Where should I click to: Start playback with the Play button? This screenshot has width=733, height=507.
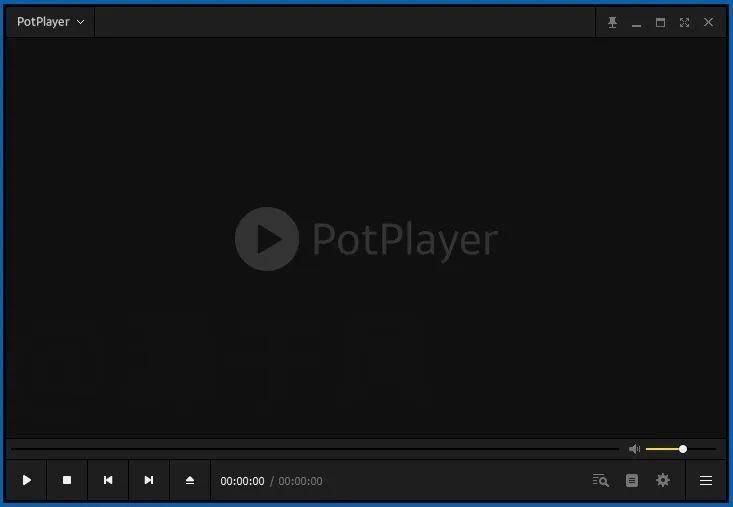pos(26,480)
